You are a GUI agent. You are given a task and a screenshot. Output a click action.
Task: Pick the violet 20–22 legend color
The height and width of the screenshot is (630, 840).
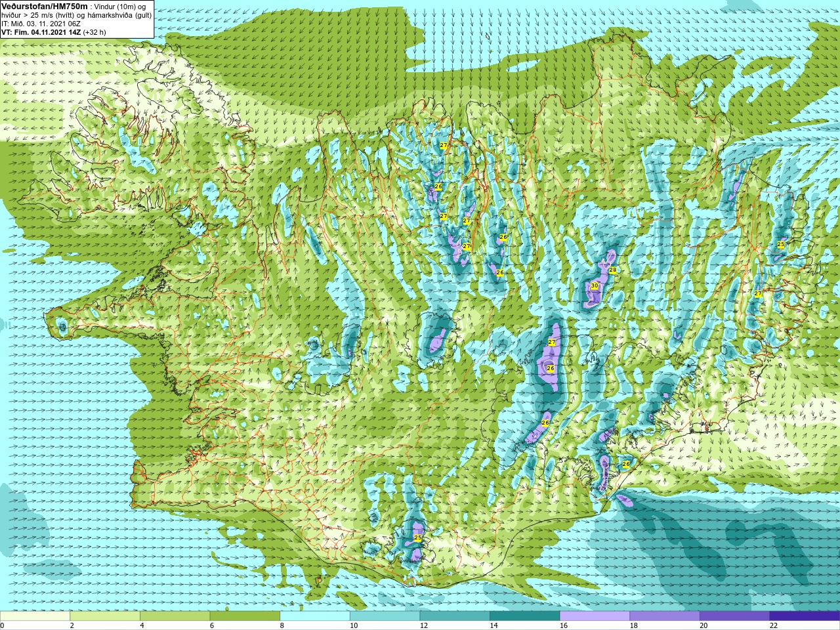tap(735, 616)
